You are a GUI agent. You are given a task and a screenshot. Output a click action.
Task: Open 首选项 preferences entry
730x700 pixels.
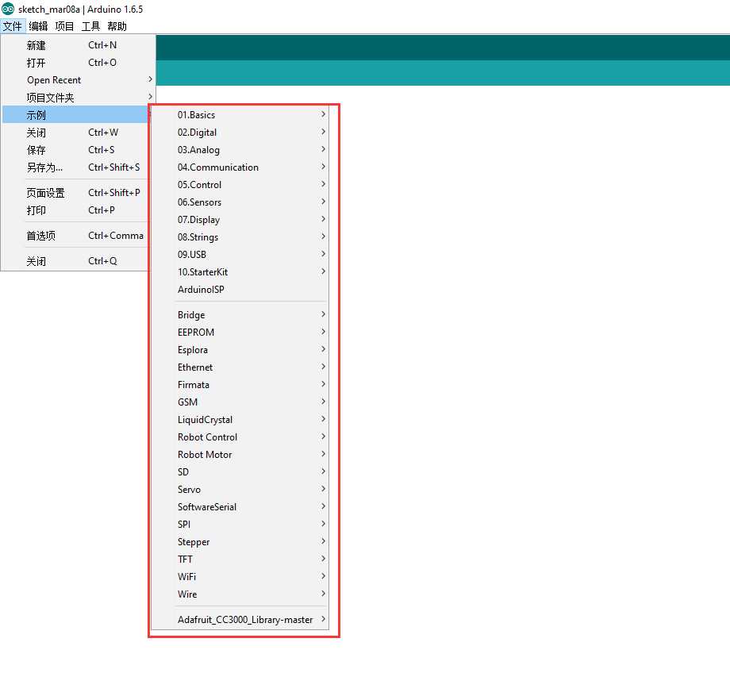(x=76, y=236)
